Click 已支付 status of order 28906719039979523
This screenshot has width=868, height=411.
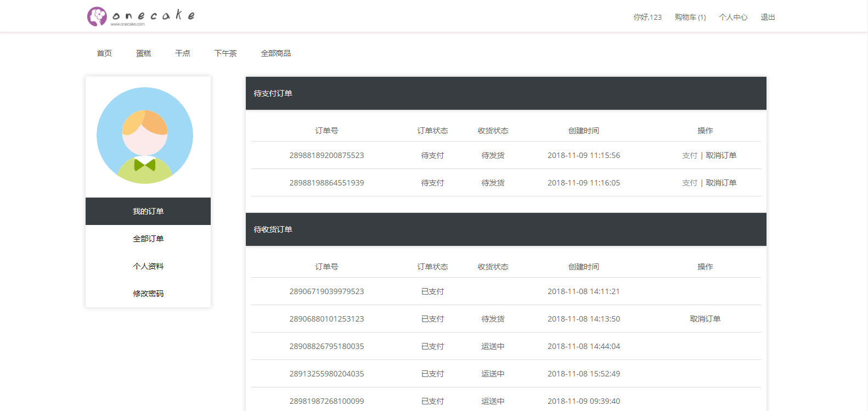(x=432, y=291)
